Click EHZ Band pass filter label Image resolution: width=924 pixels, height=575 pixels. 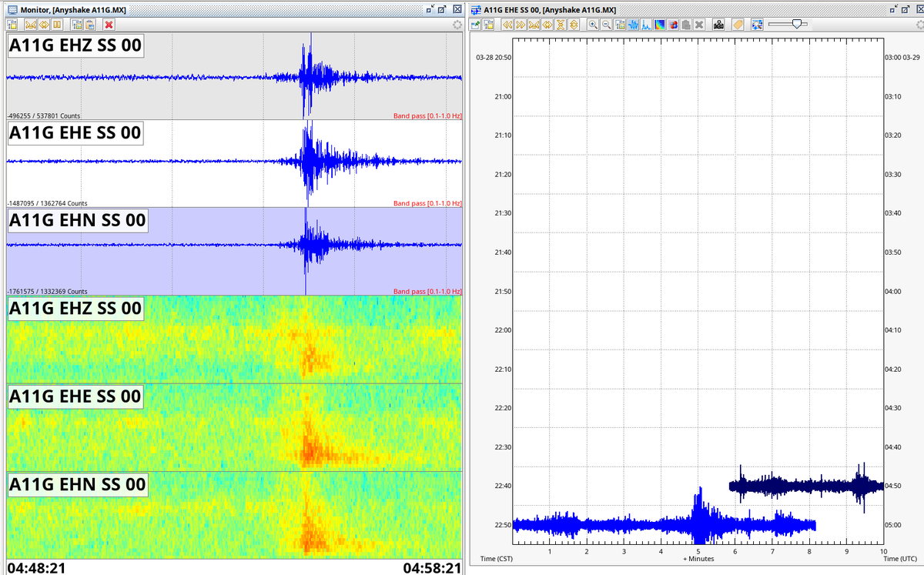427,115
